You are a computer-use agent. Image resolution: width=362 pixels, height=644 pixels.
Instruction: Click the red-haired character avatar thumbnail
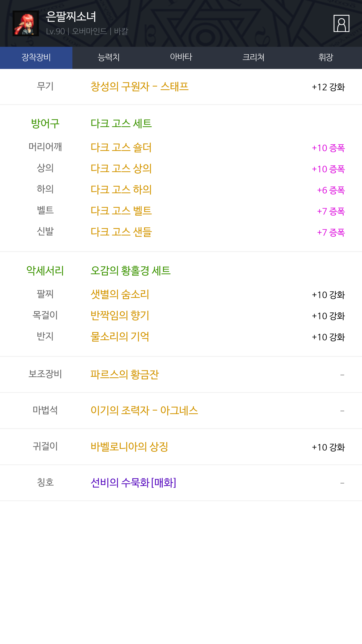click(26, 23)
